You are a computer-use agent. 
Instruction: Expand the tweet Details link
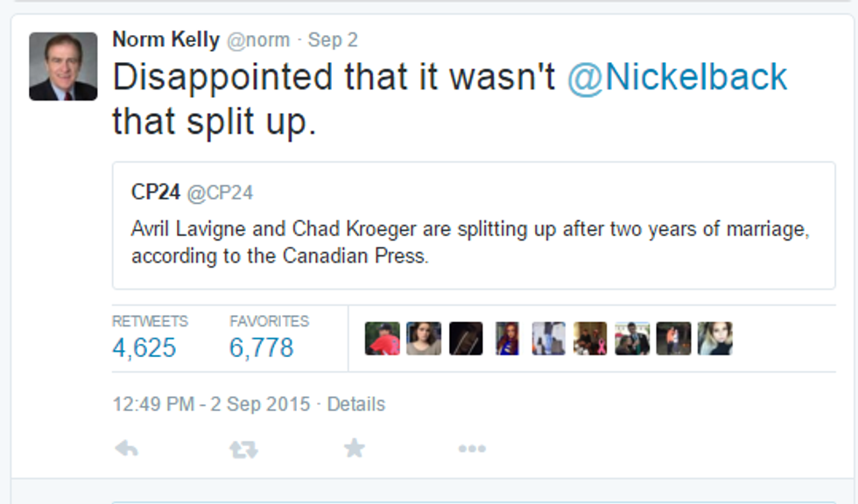[356, 404]
